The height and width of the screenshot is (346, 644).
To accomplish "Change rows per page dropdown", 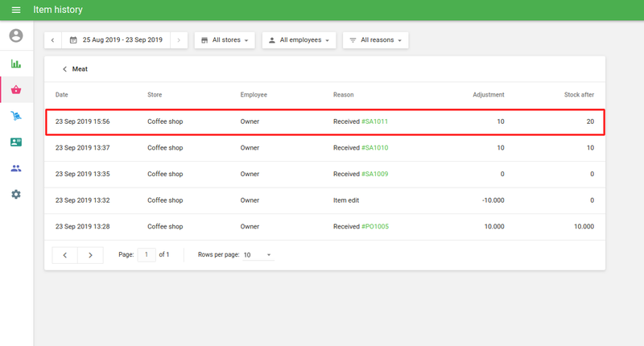I will [258, 255].
